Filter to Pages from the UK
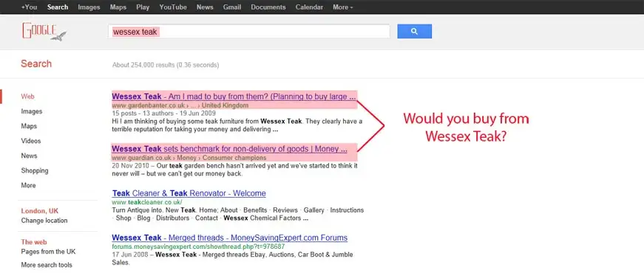The image size is (644, 277). click(x=49, y=252)
